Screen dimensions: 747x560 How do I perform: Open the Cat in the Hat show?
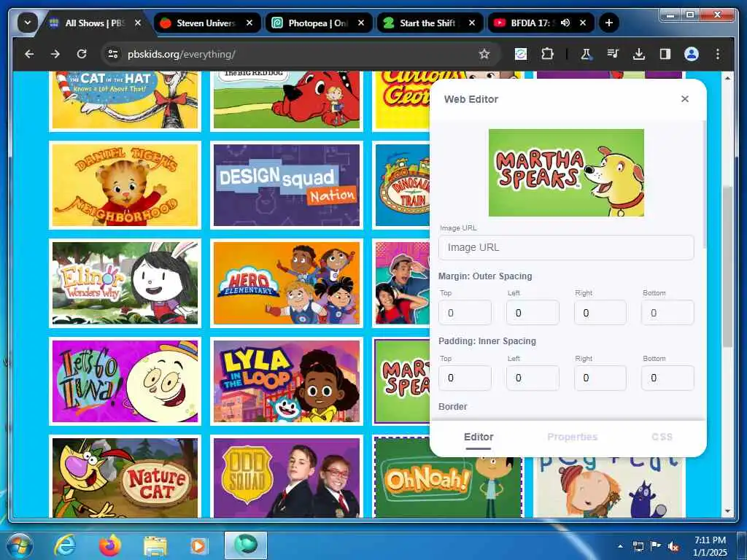[125, 100]
